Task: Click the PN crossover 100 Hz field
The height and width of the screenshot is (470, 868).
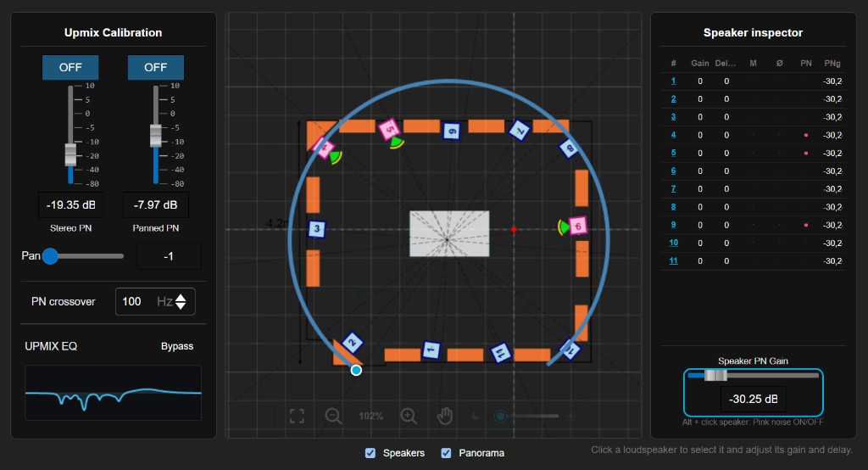Action: click(x=155, y=301)
